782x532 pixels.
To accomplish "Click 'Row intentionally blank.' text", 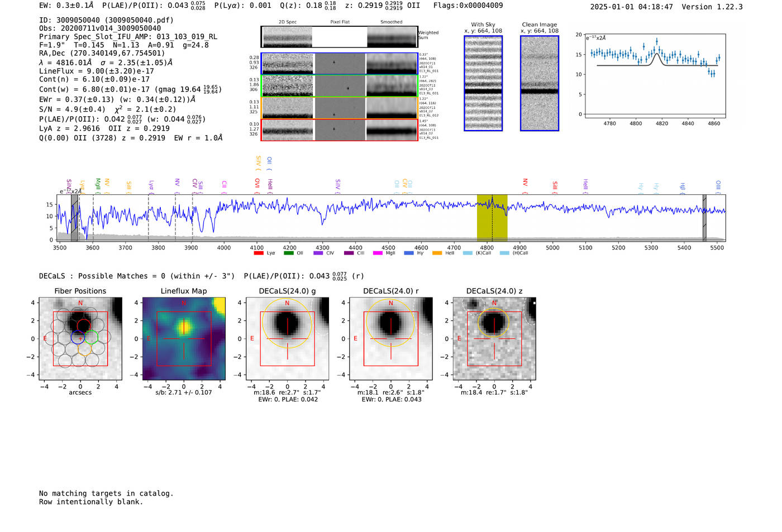I will (91, 502).
